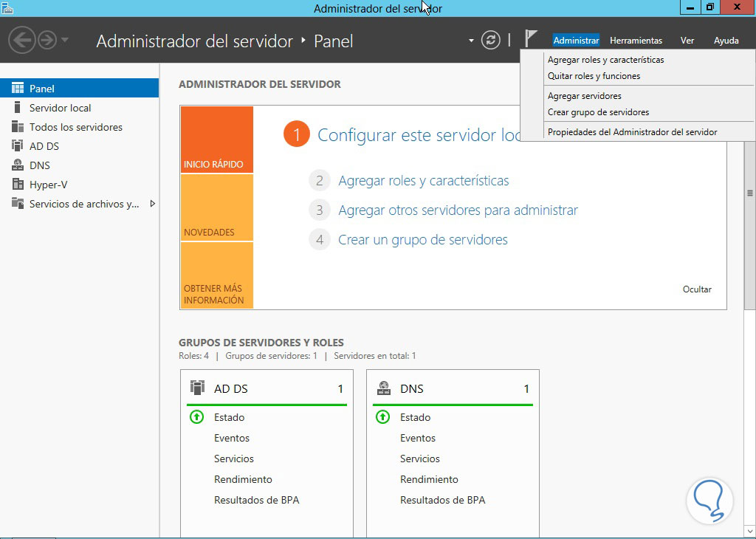The height and width of the screenshot is (539, 756).
Task: Open Resultados de BPA in AD DS tile
Action: click(256, 500)
